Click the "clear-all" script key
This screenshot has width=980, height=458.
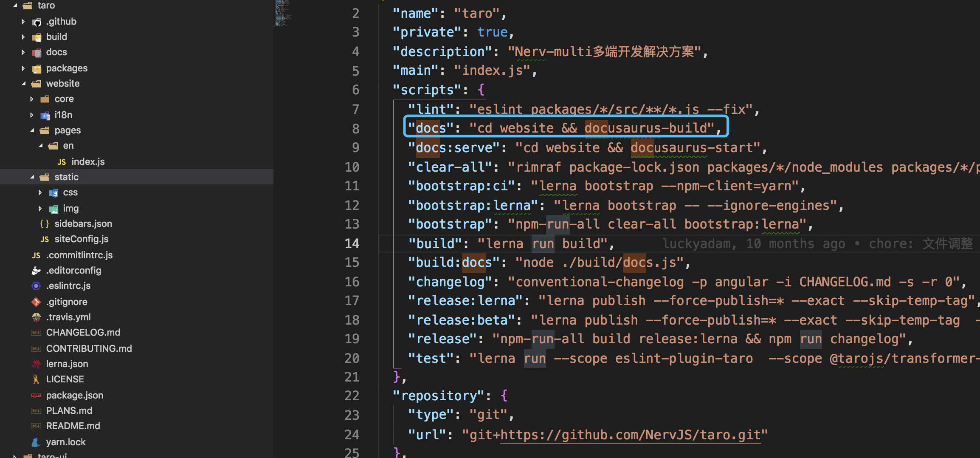click(450, 167)
